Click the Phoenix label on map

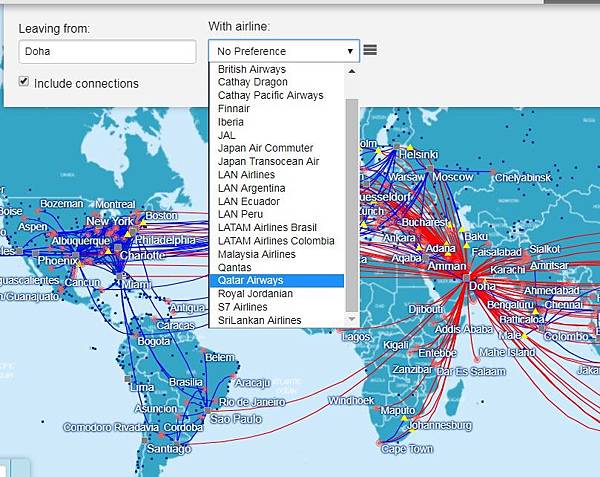58,261
